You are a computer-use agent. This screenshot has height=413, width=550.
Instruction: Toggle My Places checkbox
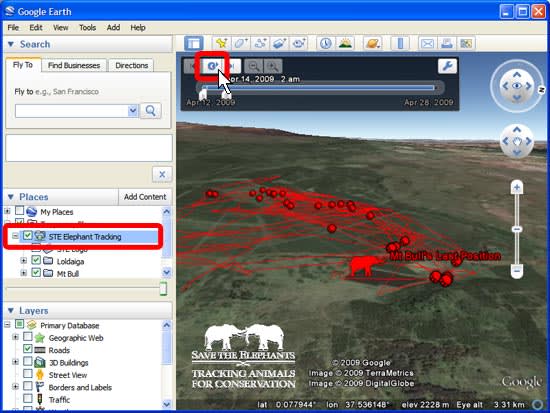click(x=19, y=211)
